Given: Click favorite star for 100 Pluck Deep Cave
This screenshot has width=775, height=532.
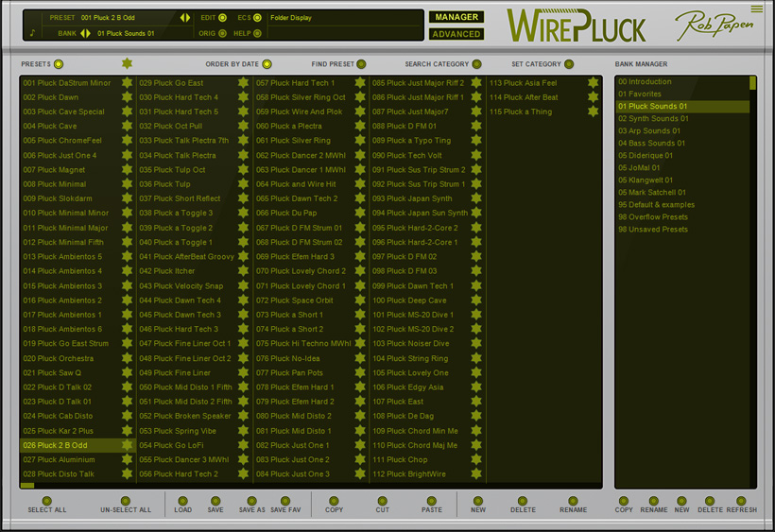Looking at the screenshot, I should (x=476, y=300).
